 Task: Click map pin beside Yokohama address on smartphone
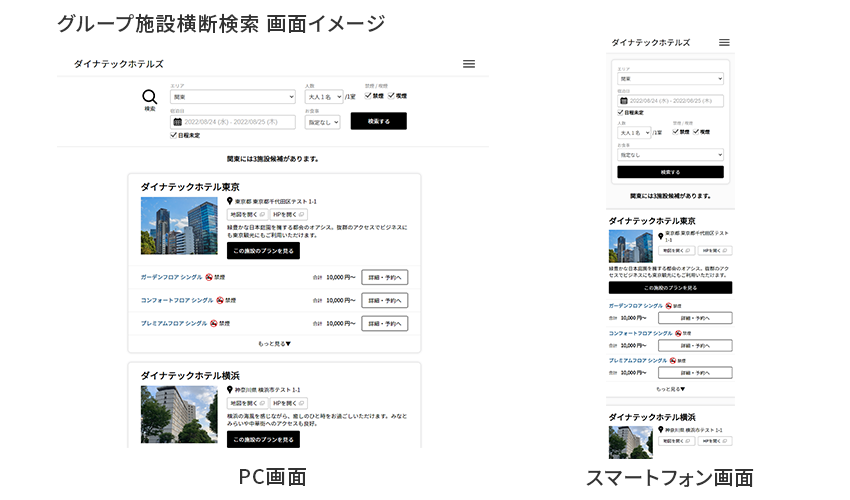[661, 430]
